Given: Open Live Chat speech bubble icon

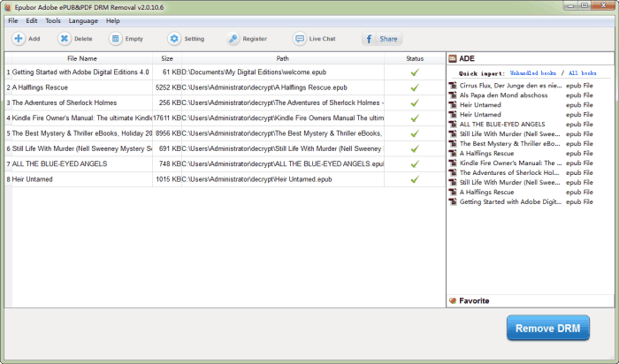Looking at the screenshot, I should click(300, 39).
